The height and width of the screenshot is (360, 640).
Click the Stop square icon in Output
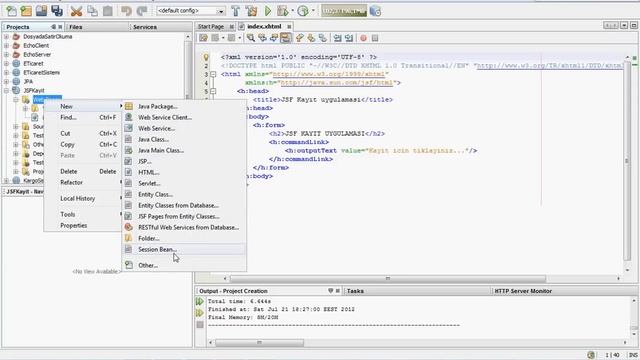(200, 325)
